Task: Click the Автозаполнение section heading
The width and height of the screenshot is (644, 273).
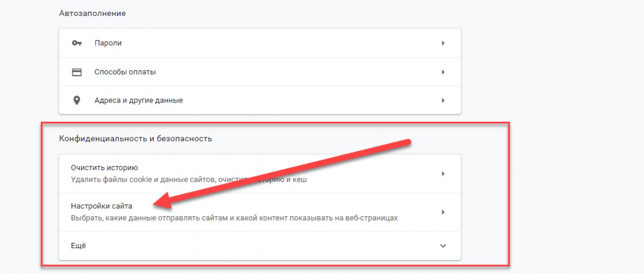Action: coord(92,13)
